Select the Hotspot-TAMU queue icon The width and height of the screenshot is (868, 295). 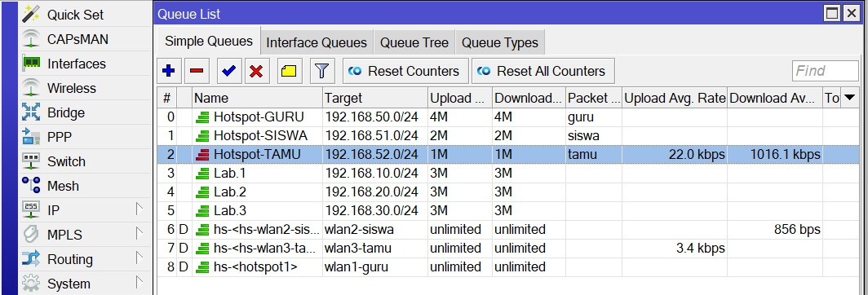pyautogui.click(x=203, y=154)
